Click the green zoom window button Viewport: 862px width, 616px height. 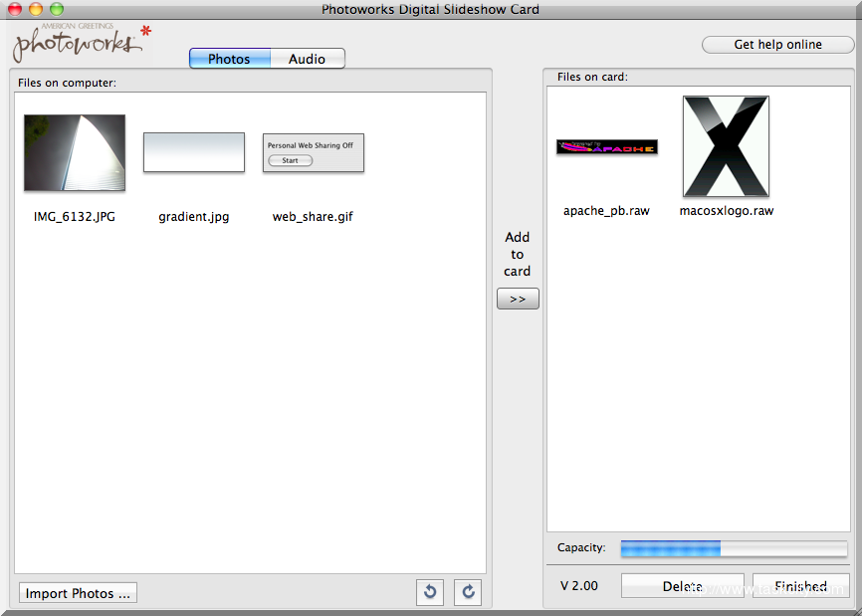(57, 9)
